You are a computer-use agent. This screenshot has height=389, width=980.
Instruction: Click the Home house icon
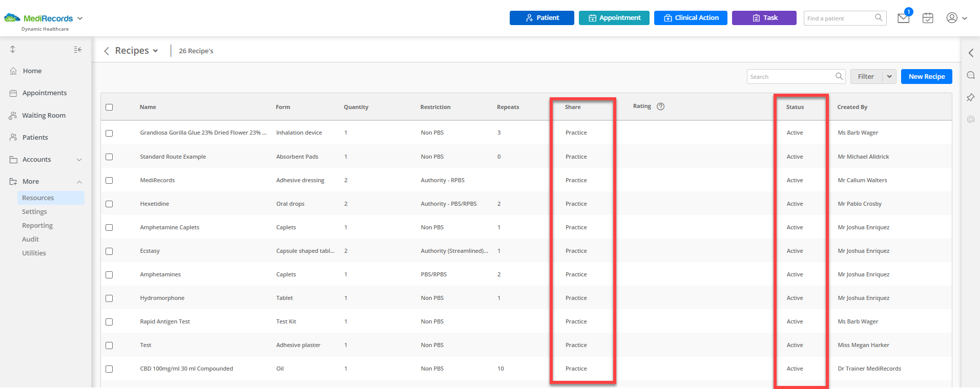click(x=13, y=71)
